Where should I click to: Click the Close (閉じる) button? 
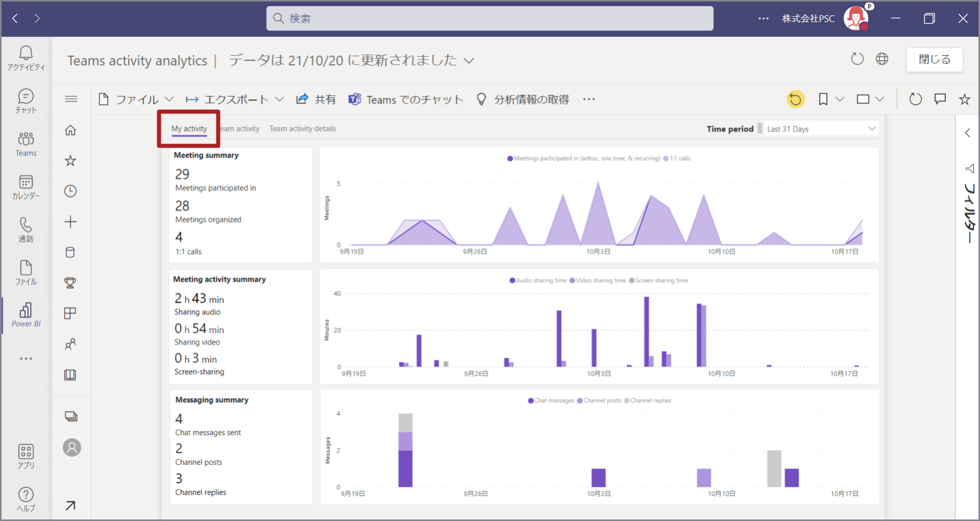click(934, 60)
